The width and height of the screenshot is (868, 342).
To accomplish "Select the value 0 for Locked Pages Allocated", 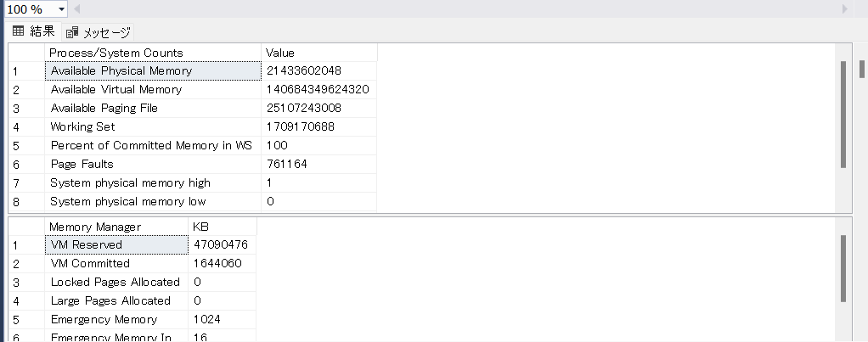I will 223,283.
